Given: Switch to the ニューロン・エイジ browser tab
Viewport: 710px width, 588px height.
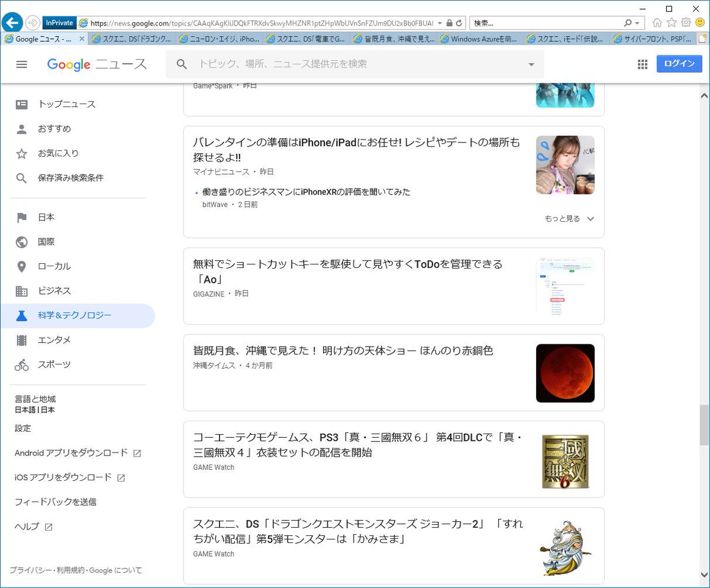Looking at the screenshot, I should pos(218,40).
